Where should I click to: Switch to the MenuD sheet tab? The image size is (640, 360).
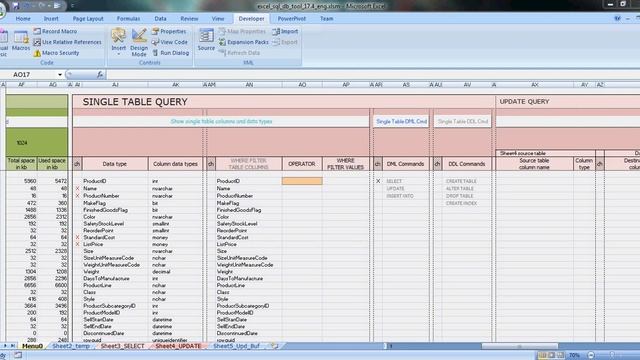(x=32, y=346)
